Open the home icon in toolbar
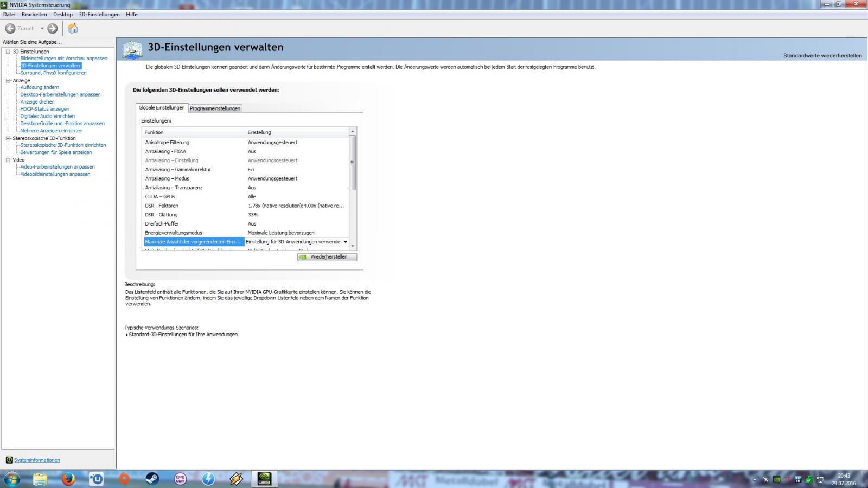 73,28
